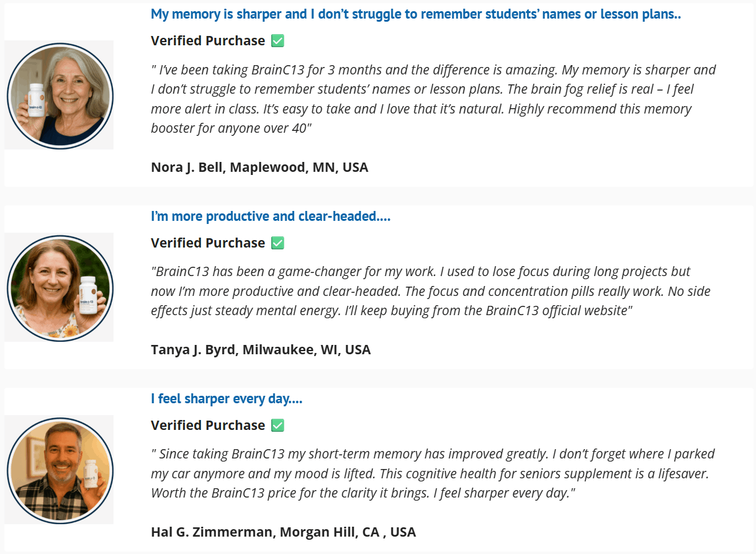Select reviewer name Hal G. Zimmerman, Morgan Hill
The image size is (756, 554).
[283, 532]
